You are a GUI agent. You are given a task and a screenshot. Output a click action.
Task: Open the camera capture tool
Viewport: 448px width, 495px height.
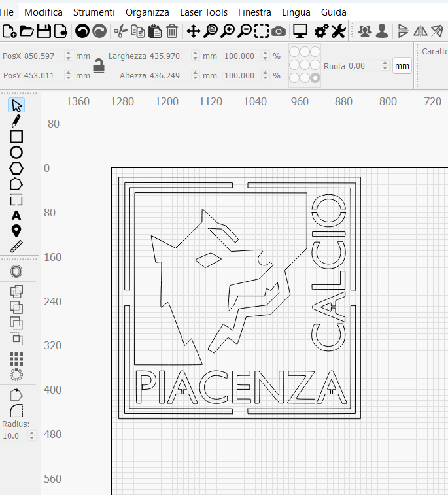(279, 31)
